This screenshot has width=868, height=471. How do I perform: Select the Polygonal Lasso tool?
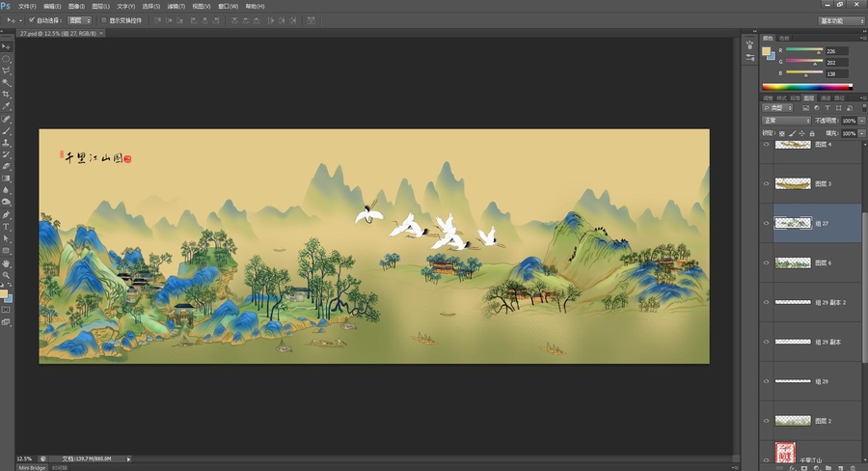6,70
